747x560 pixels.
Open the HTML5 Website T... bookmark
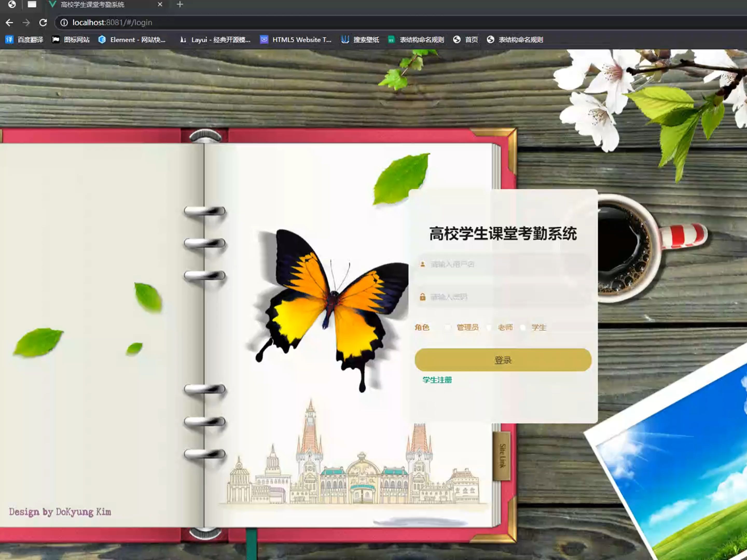[296, 40]
